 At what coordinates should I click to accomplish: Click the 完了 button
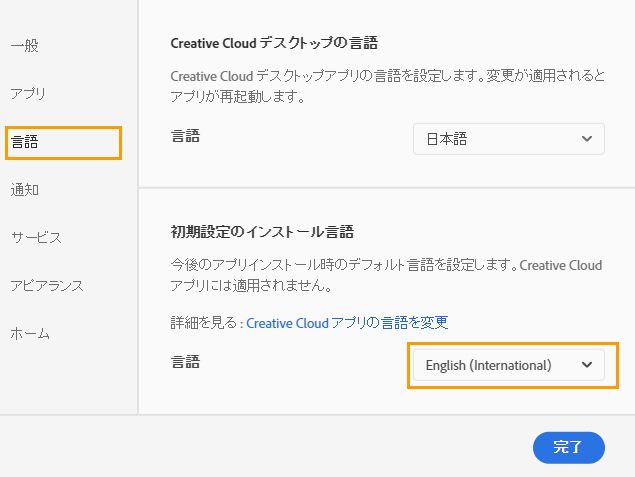click(x=569, y=447)
